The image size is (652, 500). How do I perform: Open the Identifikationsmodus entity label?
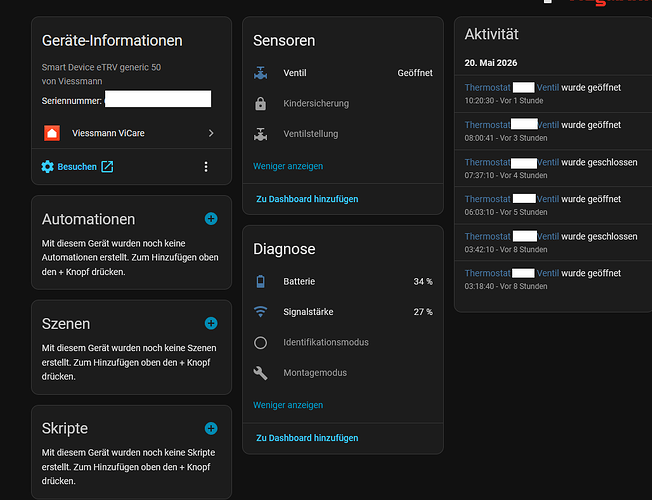click(326, 342)
